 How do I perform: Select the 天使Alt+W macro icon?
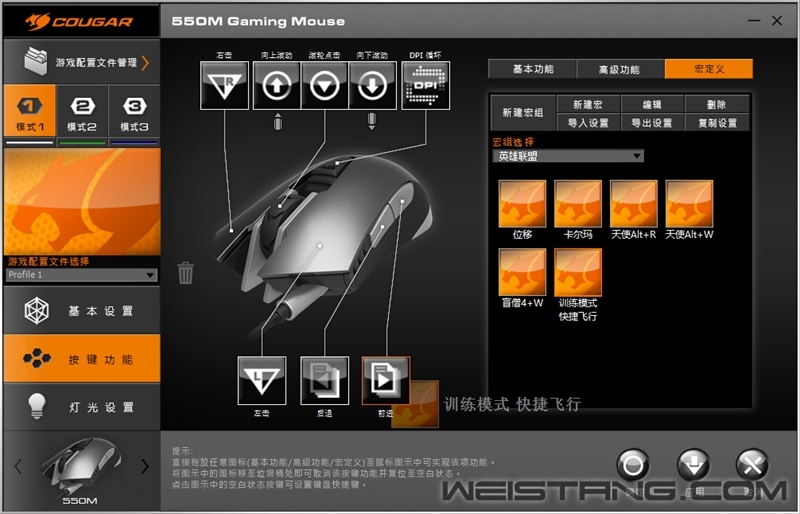[689, 204]
